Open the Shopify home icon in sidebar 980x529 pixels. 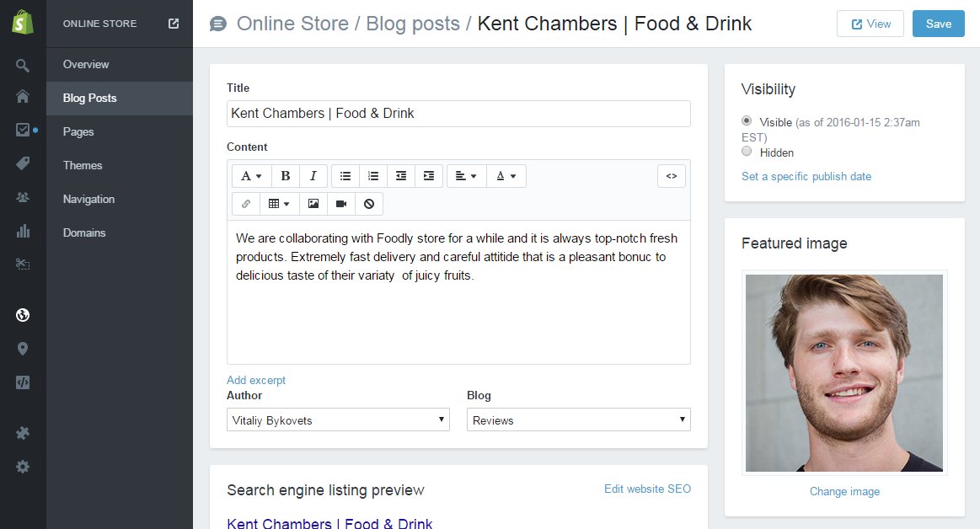click(23, 97)
